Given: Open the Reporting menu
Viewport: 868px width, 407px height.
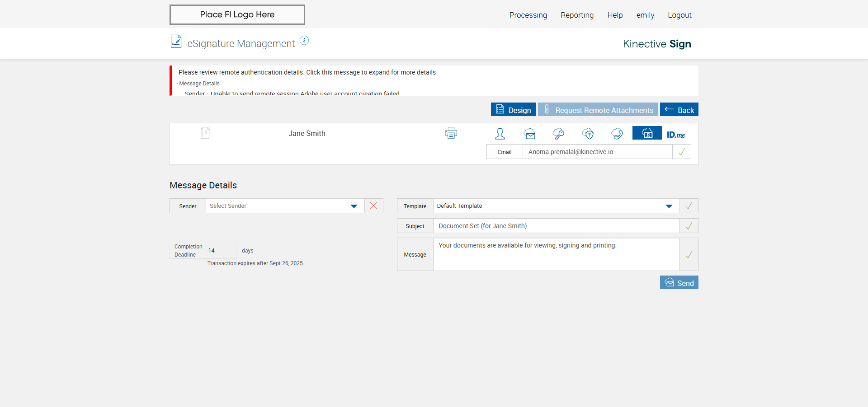Looking at the screenshot, I should pos(577,15).
